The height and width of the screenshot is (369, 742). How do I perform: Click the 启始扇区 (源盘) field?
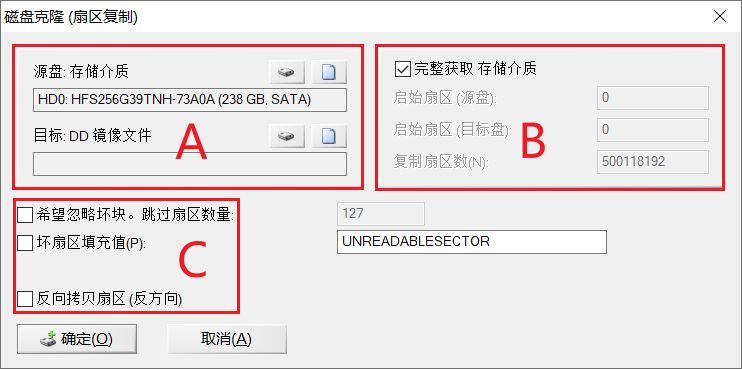(x=653, y=98)
